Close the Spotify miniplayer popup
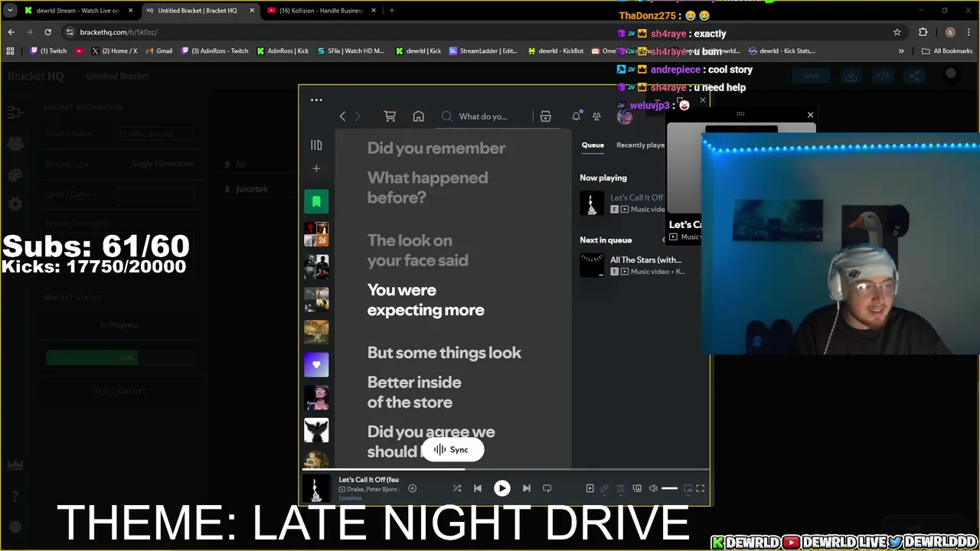Screen dimensions: 980x551 point(810,115)
